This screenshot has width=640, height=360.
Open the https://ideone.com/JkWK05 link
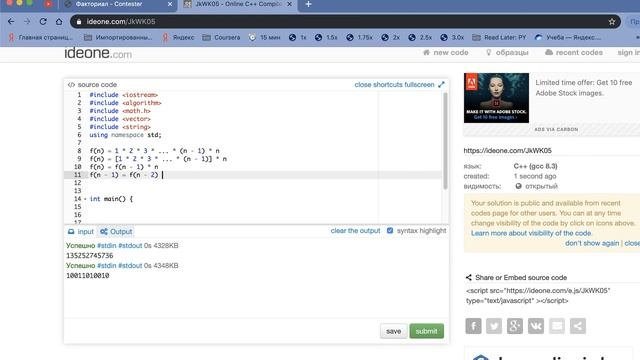tap(507, 151)
